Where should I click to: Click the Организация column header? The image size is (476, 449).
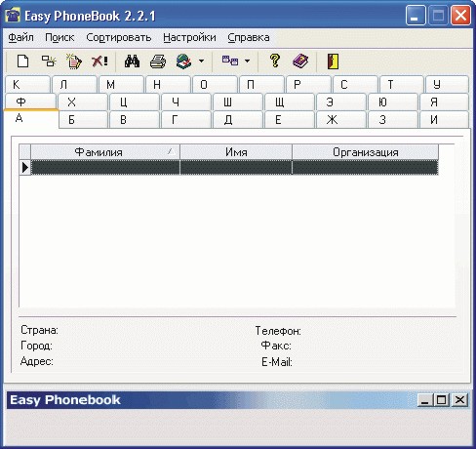[x=366, y=152]
